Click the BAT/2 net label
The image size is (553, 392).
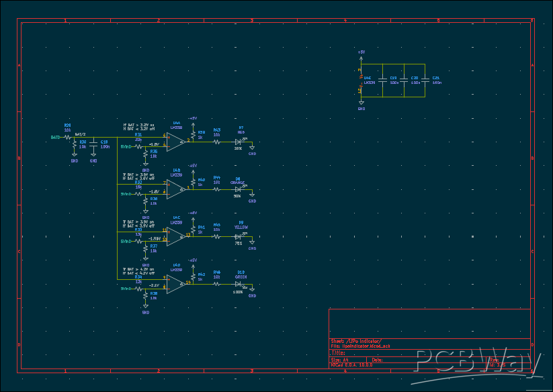click(x=79, y=134)
